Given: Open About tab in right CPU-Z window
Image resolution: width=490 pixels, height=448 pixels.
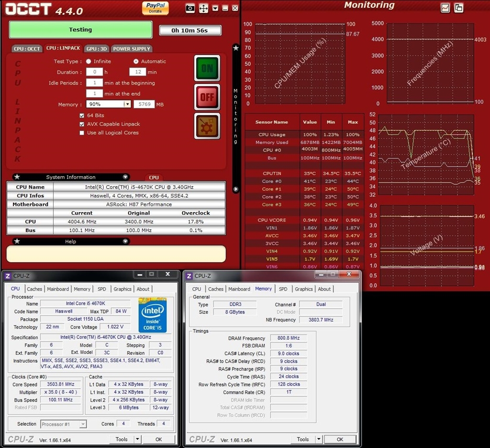Looking at the screenshot, I should (x=324, y=289).
